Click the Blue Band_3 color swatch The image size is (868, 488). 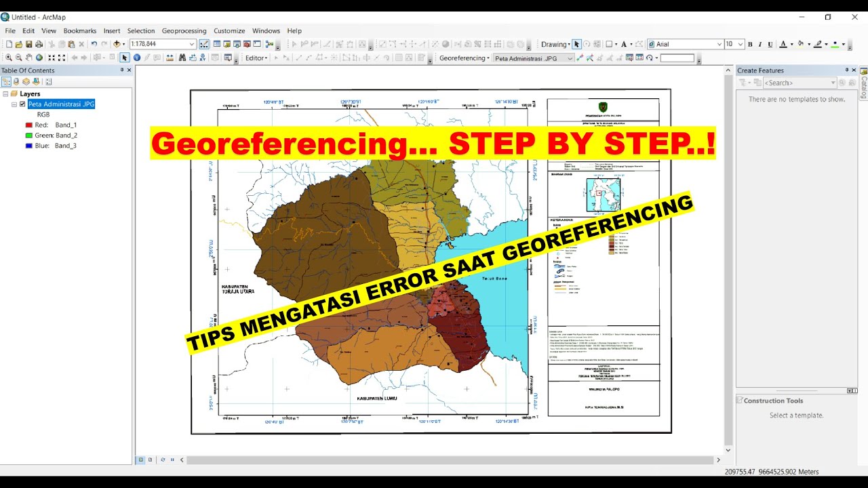point(28,146)
